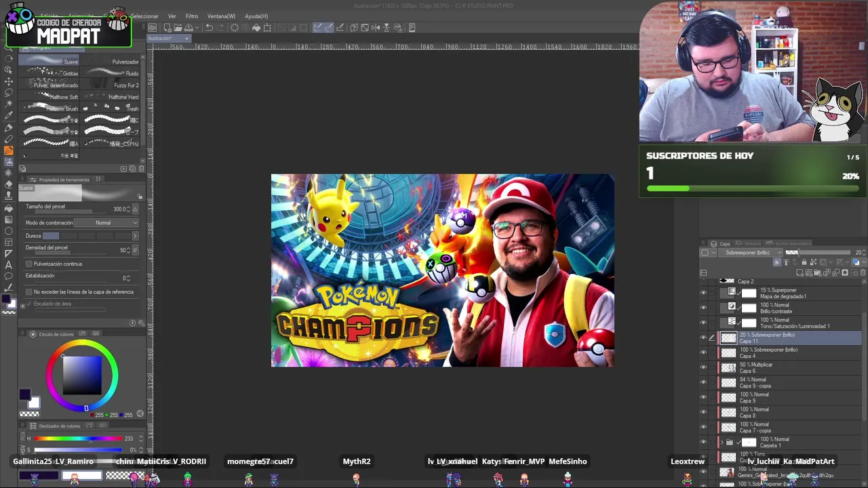Click the smartphone connection icon in toolbar
Viewport: 868px width, 488px height.
click(412, 28)
